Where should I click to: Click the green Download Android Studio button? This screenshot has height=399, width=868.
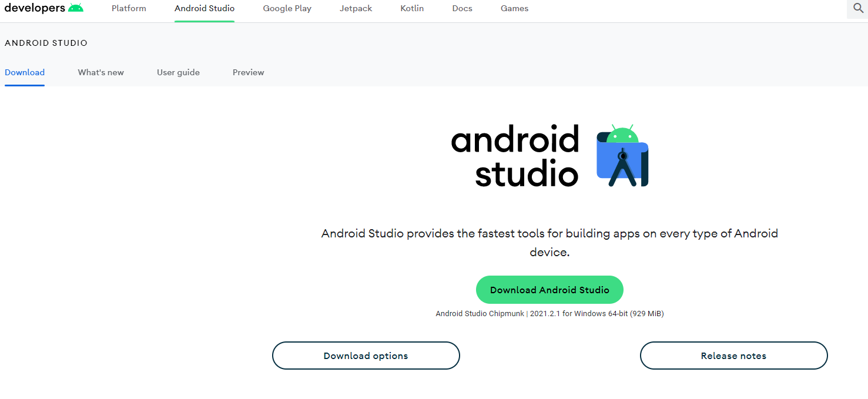pyautogui.click(x=549, y=290)
